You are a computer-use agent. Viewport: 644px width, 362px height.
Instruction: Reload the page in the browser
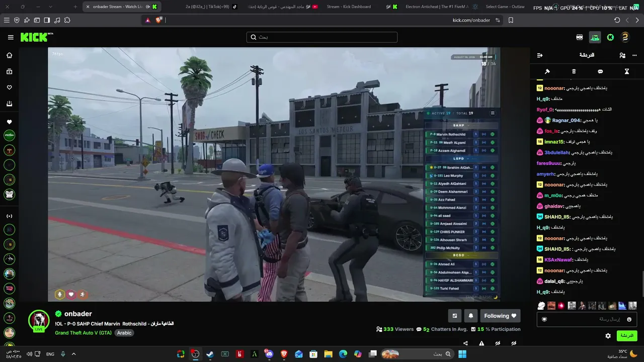pyautogui.click(x=617, y=20)
